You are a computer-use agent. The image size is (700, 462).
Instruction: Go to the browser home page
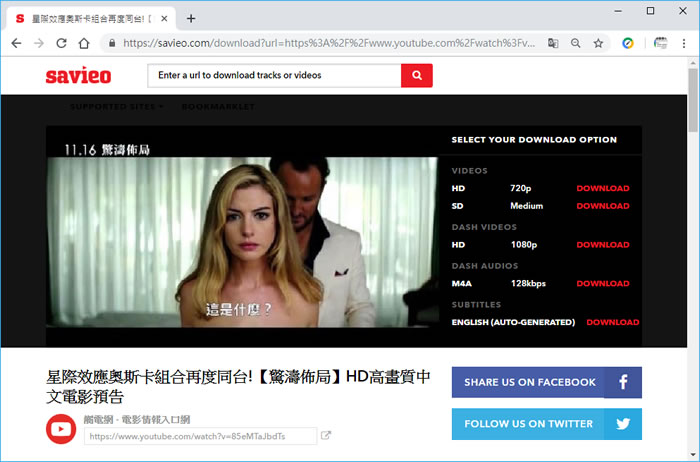pos(84,43)
